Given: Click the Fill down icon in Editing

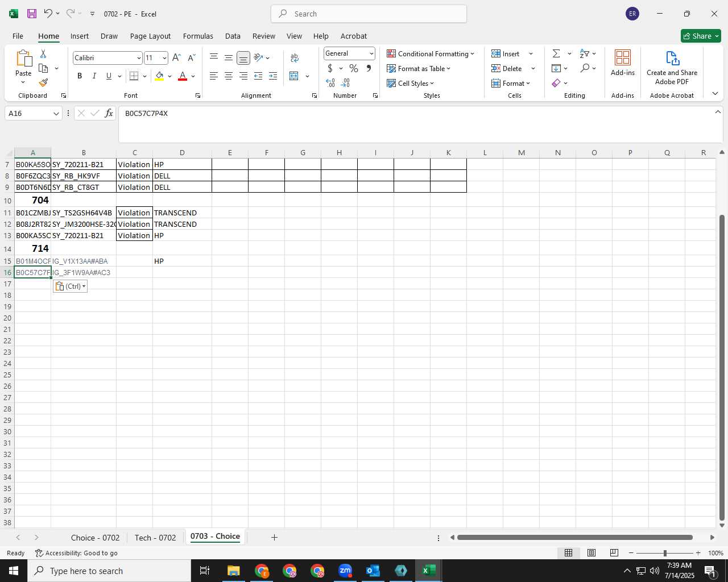Looking at the screenshot, I should (x=556, y=68).
